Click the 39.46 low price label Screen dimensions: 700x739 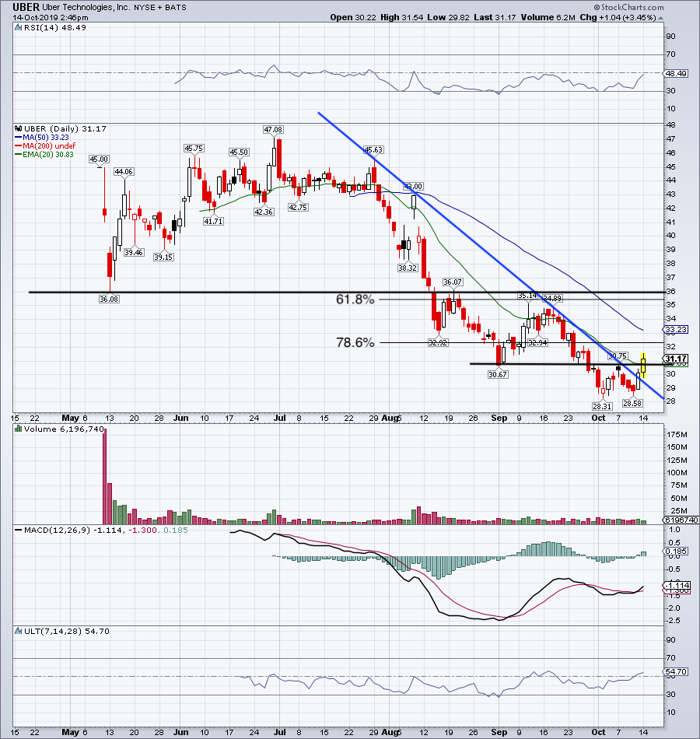click(134, 253)
